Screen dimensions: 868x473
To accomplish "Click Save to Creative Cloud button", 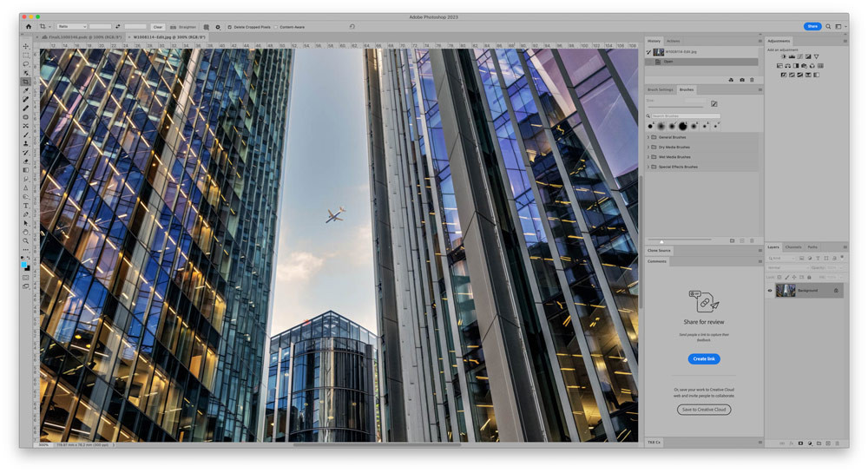I will [704, 410].
